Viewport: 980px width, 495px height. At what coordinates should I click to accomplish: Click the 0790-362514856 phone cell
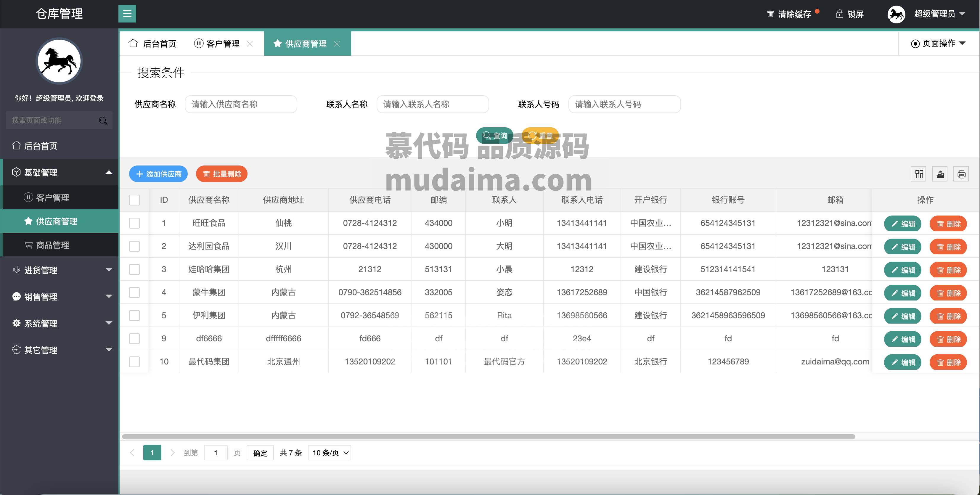(x=370, y=292)
